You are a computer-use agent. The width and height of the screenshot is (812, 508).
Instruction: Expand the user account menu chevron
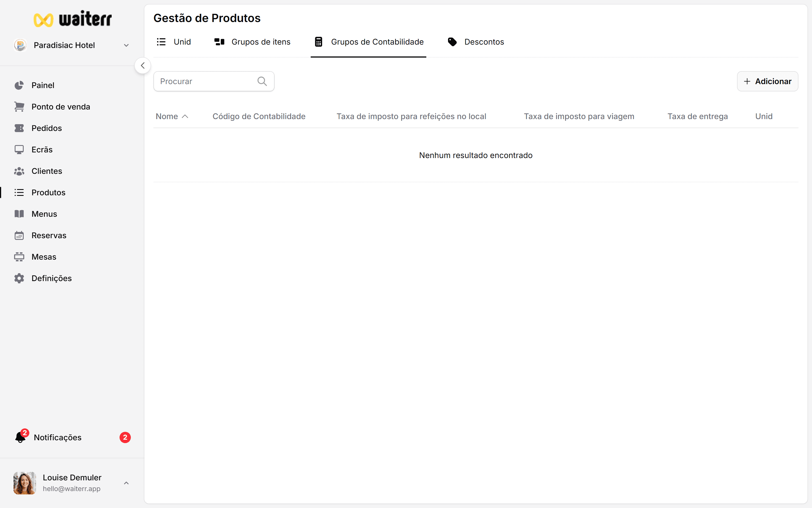(x=126, y=483)
